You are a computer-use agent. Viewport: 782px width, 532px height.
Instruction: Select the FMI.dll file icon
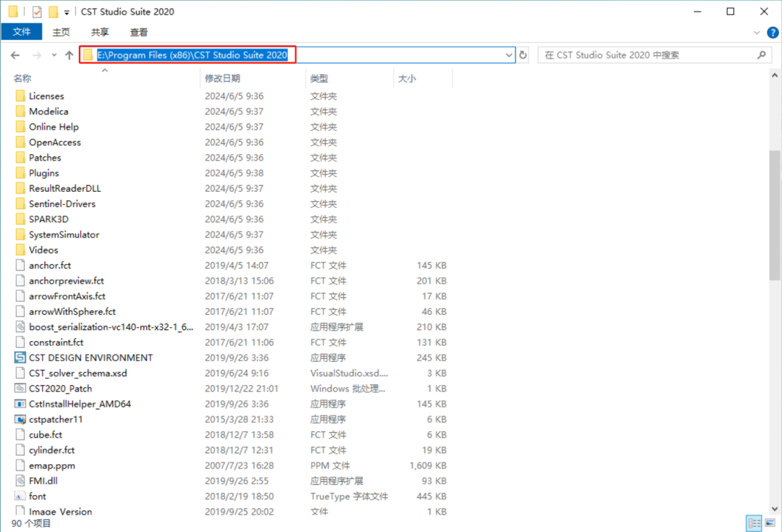click(20, 481)
